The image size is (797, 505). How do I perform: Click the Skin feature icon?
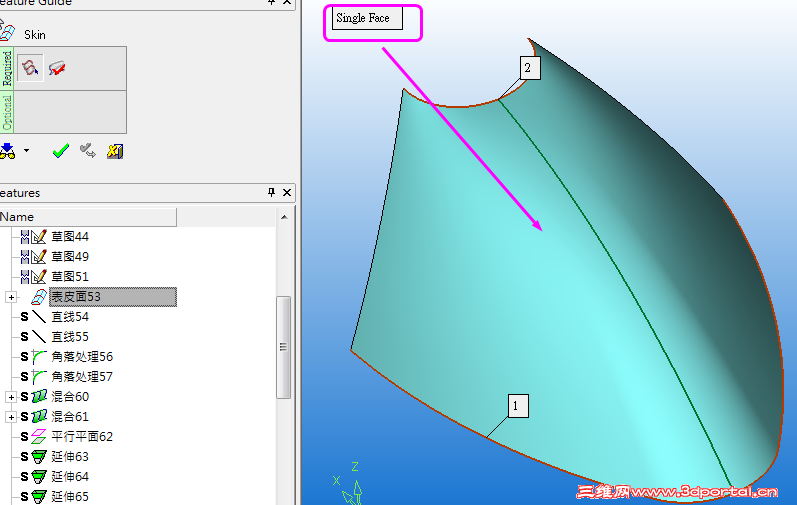(7, 31)
